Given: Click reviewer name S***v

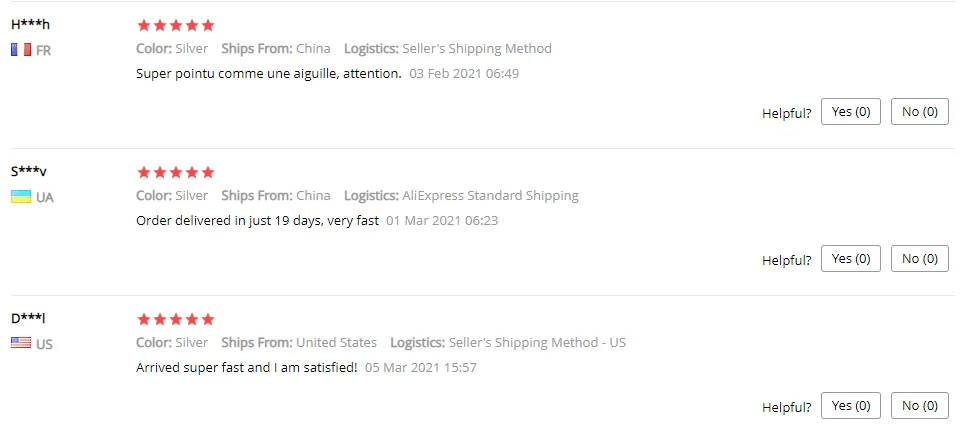Looking at the screenshot, I should pyautogui.click(x=29, y=172).
